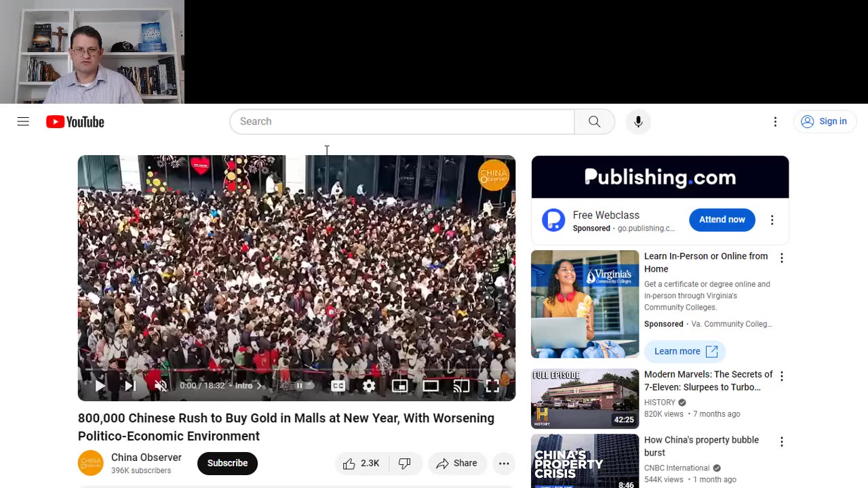This screenshot has width=868, height=488.
Task: Seek on the video progress bar
Action: tap(296, 369)
